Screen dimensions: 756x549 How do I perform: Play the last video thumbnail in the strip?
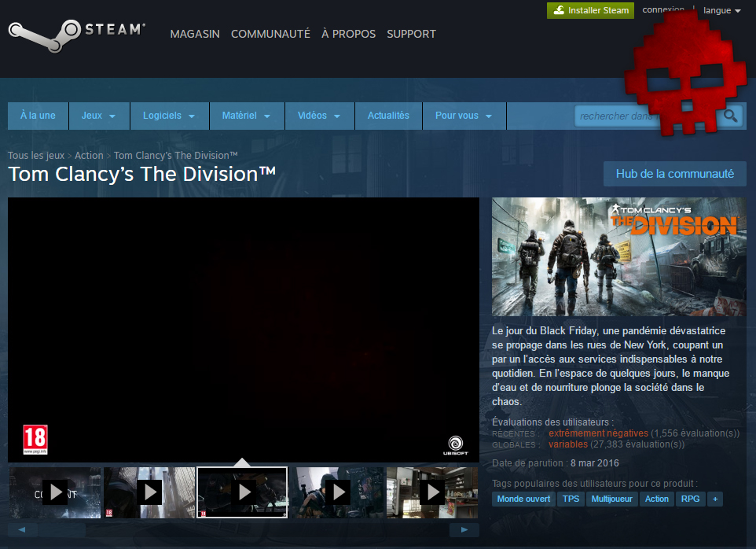coord(431,492)
